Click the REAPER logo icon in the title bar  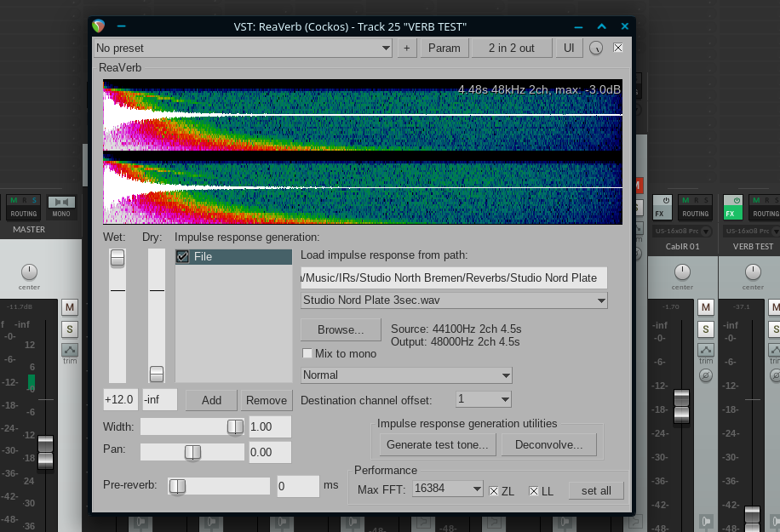tap(99, 26)
